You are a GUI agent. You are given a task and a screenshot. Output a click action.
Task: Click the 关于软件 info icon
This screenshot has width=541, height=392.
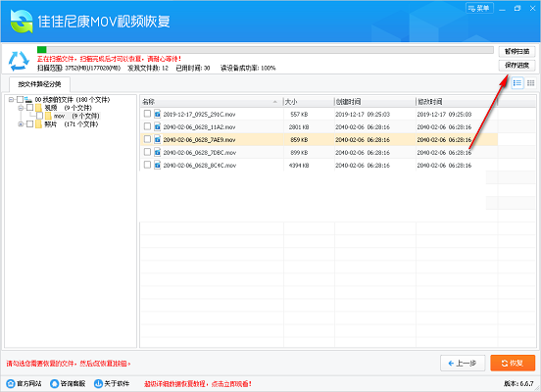pyautogui.click(x=98, y=383)
